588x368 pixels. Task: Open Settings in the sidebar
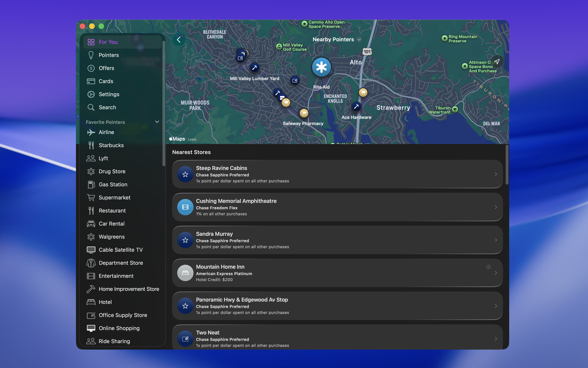[x=109, y=94]
